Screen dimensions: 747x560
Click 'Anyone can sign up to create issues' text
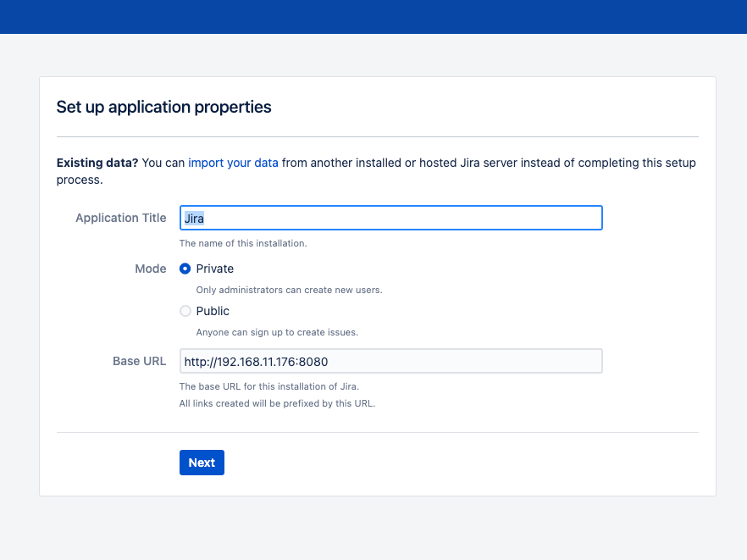click(277, 333)
